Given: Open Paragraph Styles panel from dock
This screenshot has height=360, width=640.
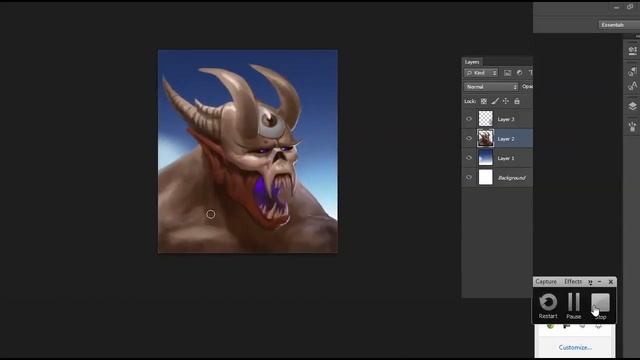Looking at the screenshot, I should tap(632, 71).
